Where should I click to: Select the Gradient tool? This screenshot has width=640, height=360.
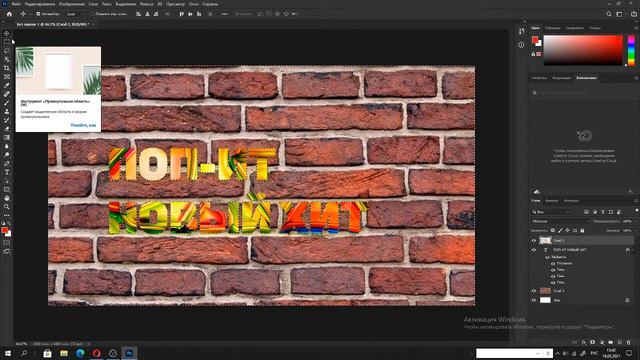[x=7, y=137]
